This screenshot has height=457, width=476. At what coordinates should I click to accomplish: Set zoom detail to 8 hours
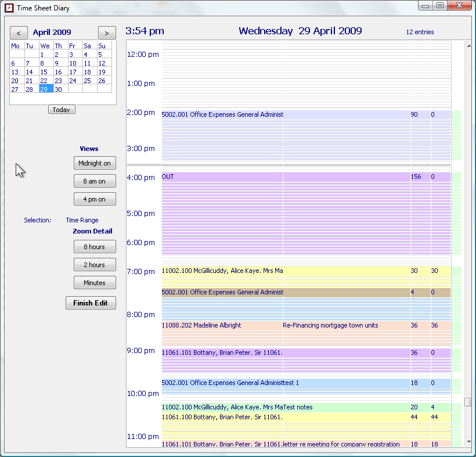coord(95,247)
